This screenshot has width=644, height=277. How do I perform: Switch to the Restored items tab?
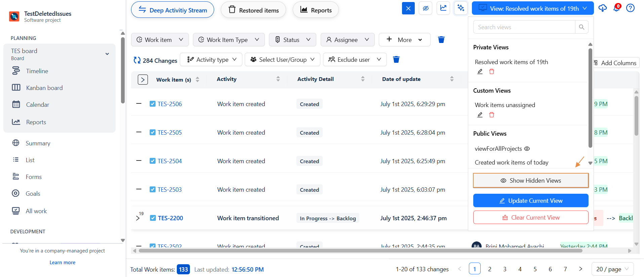point(253,10)
